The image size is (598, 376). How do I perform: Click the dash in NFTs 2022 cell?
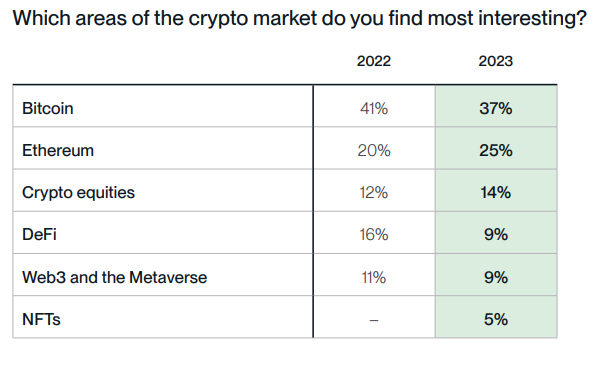374,320
